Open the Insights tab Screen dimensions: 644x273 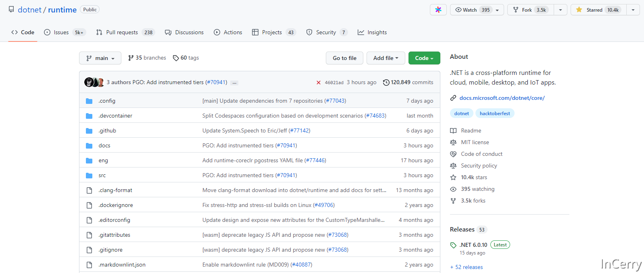[x=372, y=33]
